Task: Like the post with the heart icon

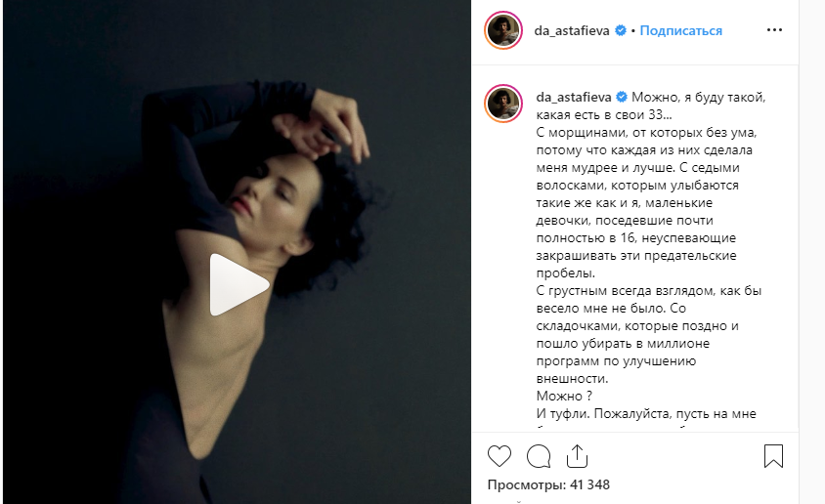Action: tap(499, 456)
